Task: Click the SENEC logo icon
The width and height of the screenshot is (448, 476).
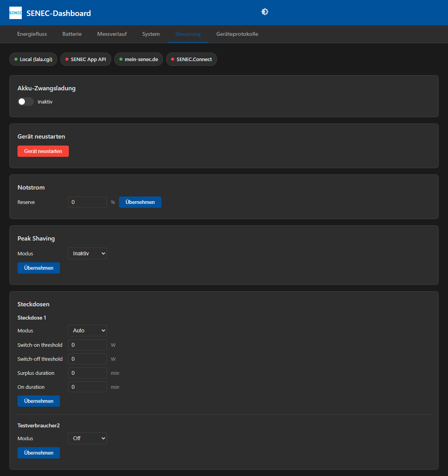Action: click(x=16, y=13)
